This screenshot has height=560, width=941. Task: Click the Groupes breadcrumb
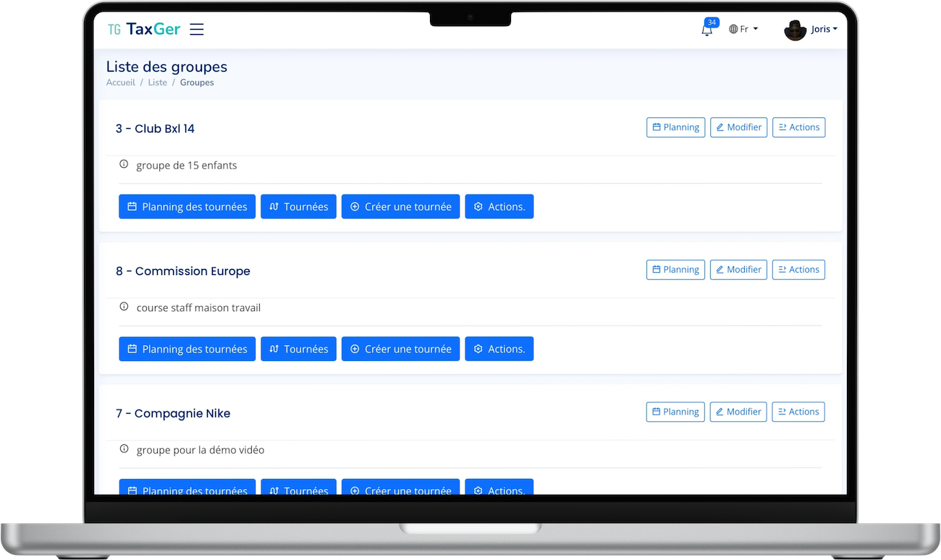pyautogui.click(x=197, y=82)
